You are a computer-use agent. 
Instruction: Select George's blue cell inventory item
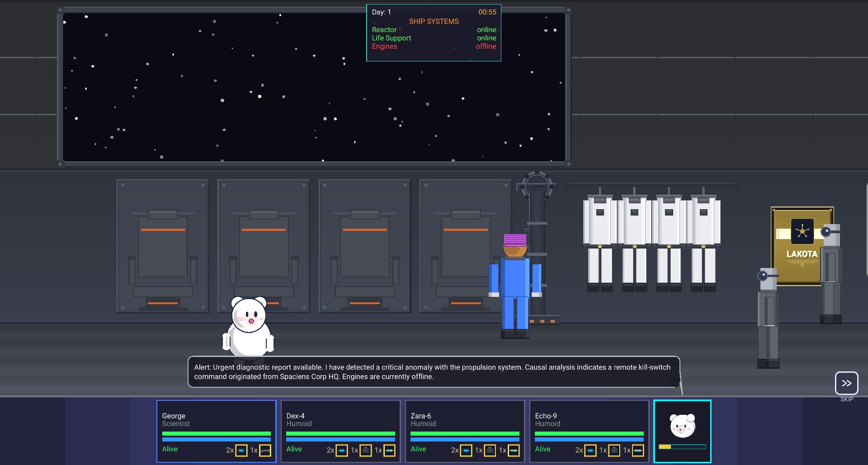[x=241, y=451]
